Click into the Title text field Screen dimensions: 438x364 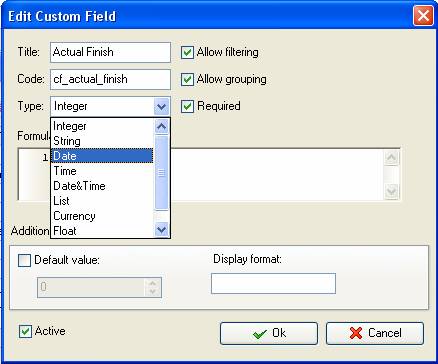(x=110, y=52)
